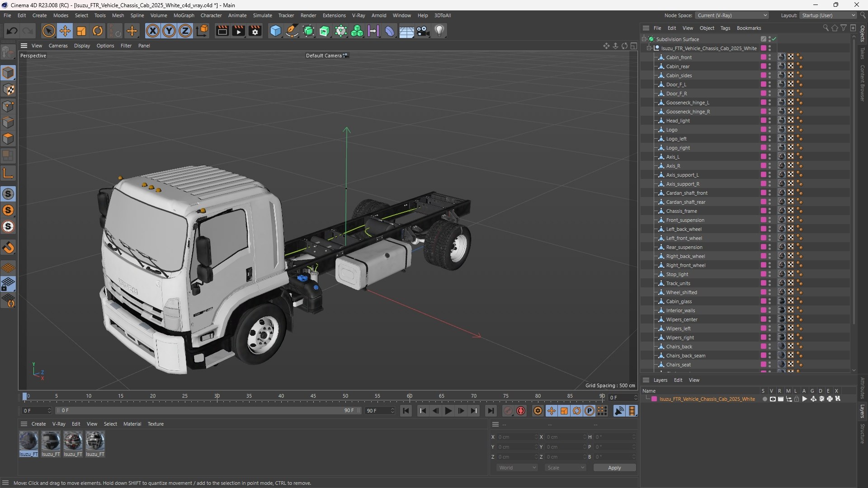Activate the Move tool in top toolbar
This screenshot has height=488, width=868.
pos(65,31)
